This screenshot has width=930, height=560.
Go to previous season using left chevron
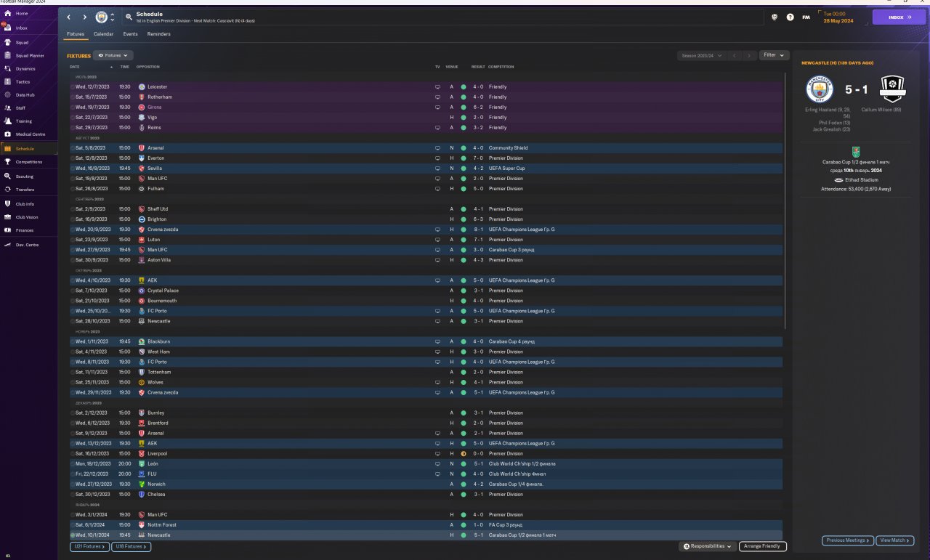pyautogui.click(x=735, y=55)
